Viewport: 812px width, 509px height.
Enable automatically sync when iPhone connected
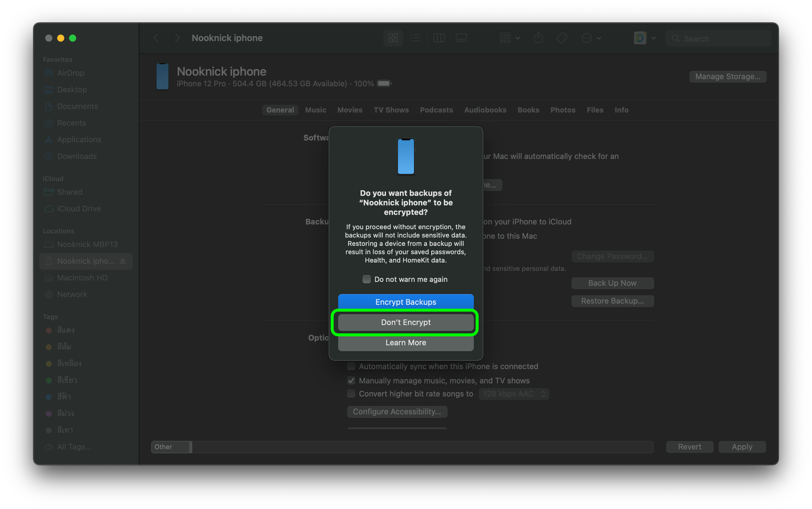[351, 366]
